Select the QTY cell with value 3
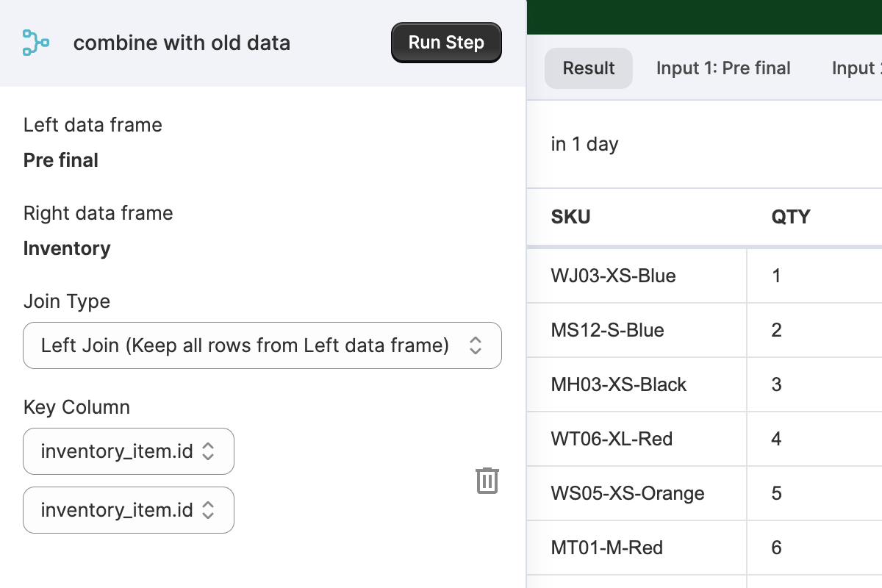The image size is (882, 588). pyautogui.click(x=777, y=384)
